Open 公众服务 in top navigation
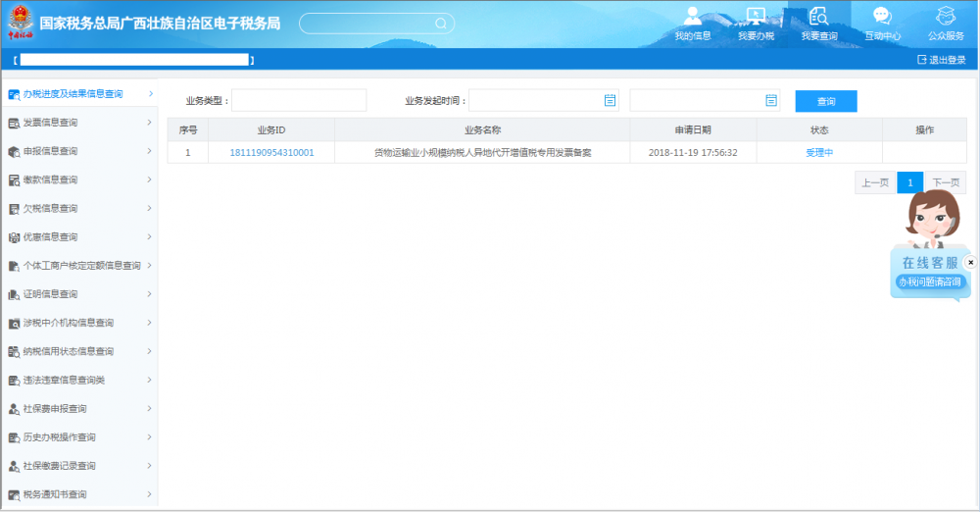 tap(946, 24)
